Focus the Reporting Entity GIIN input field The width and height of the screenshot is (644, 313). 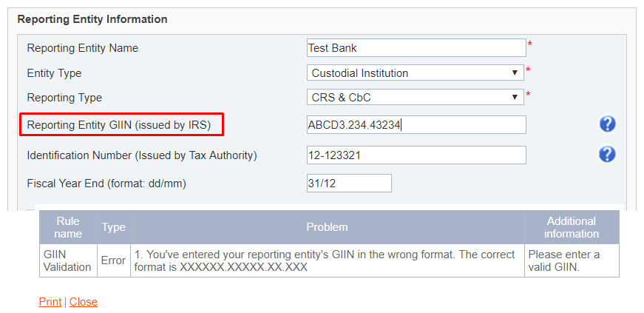coord(416,125)
